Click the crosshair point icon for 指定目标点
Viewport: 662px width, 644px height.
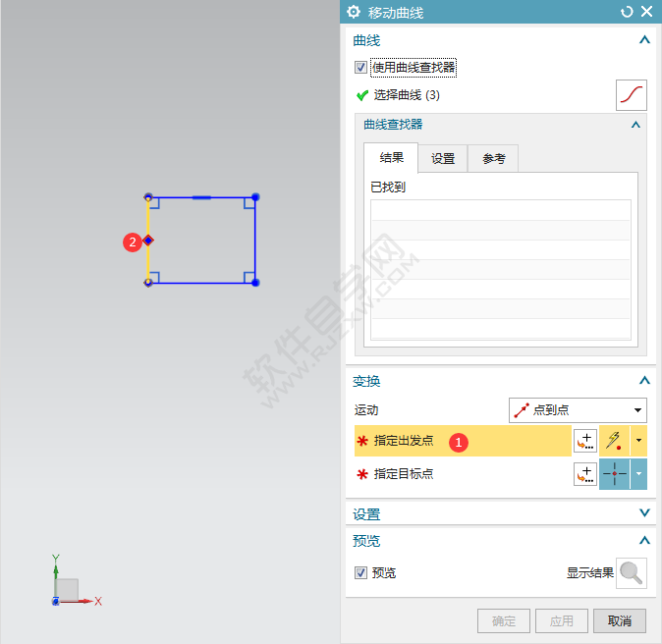coord(614,474)
